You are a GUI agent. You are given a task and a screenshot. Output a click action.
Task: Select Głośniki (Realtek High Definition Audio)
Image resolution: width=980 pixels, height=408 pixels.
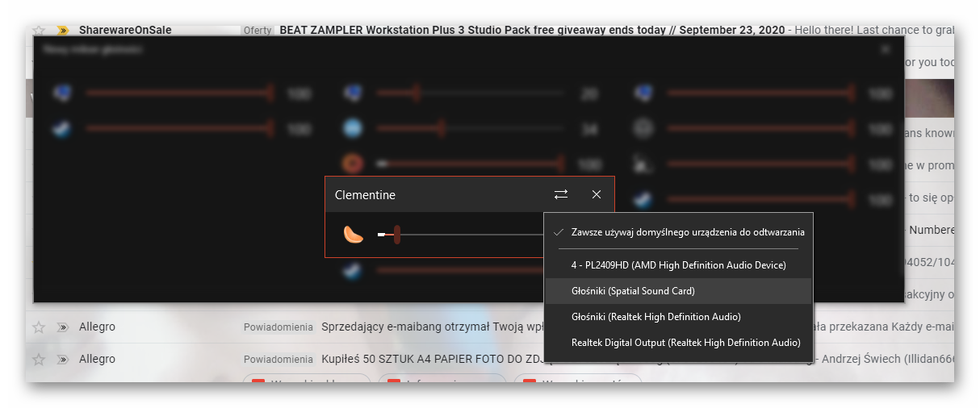click(679, 317)
